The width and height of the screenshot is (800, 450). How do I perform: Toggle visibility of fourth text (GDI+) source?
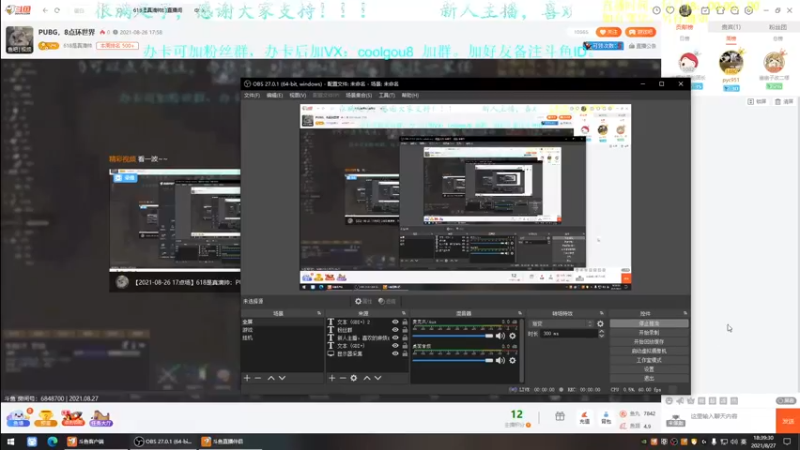(395, 346)
